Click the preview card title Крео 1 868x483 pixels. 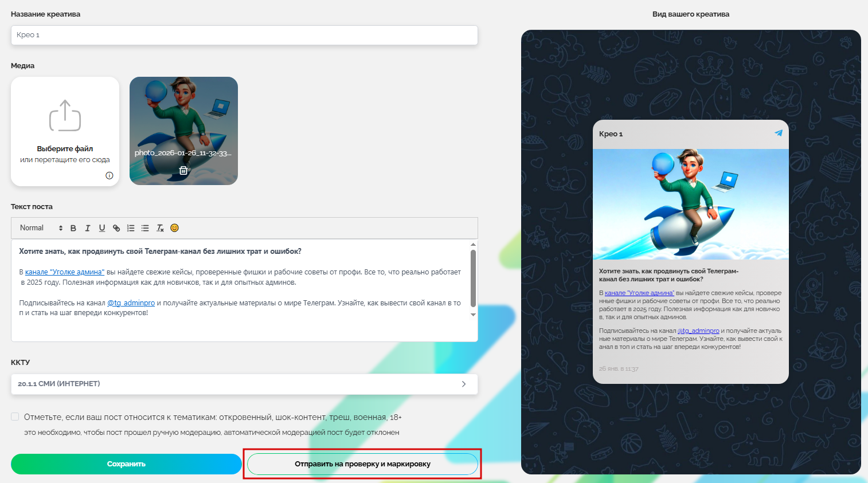point(611,134)
